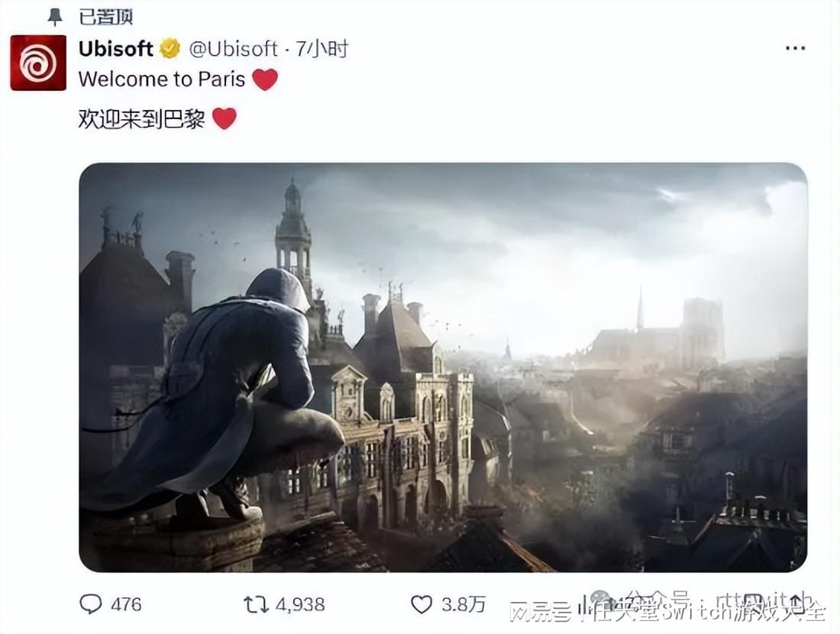Click the 4,938 retweet count
Screen dimensions: 840x634
point(300,604)
